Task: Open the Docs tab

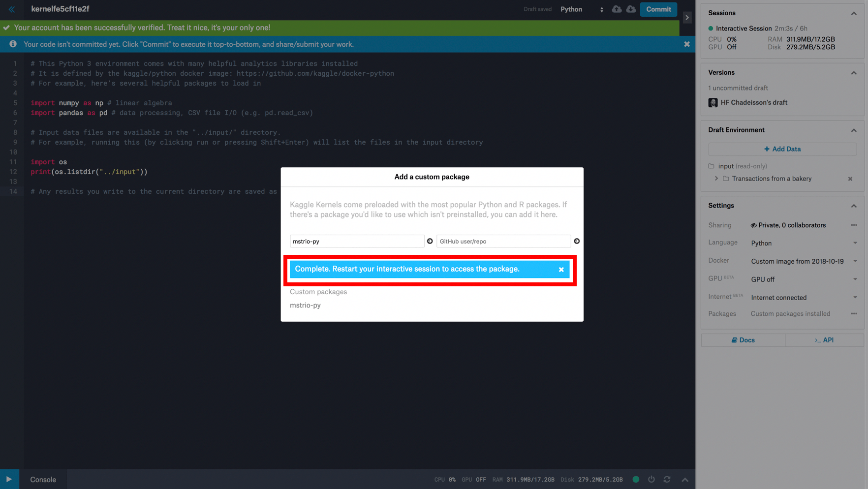Action: click(743, 340)
